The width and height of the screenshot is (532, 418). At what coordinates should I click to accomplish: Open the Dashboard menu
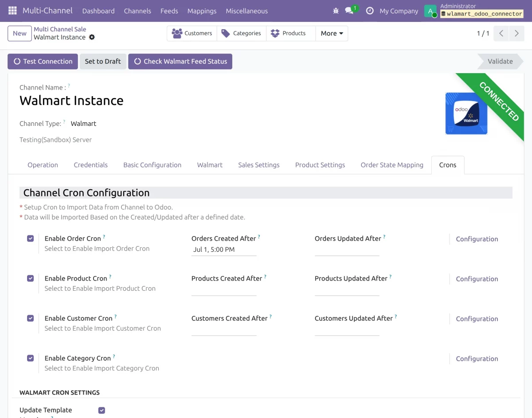coord(98,11)
